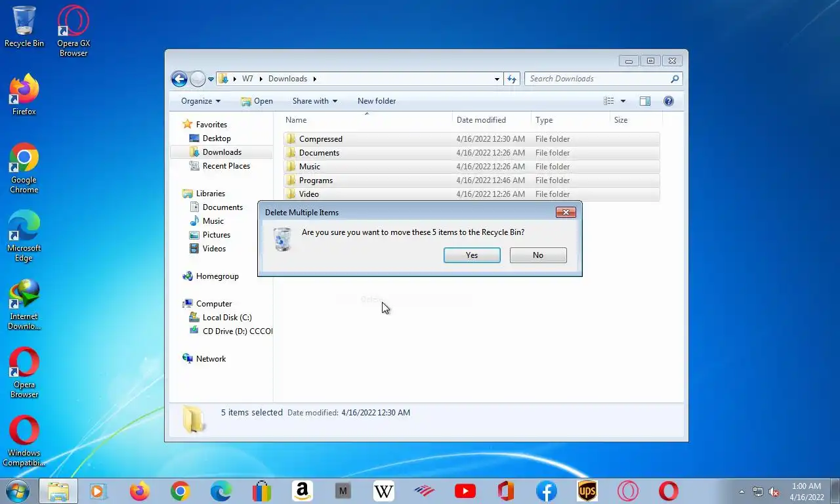The width and height of the screenshot is (840, 504).
Task: Select the Programs folder
Action: (471, 180)
